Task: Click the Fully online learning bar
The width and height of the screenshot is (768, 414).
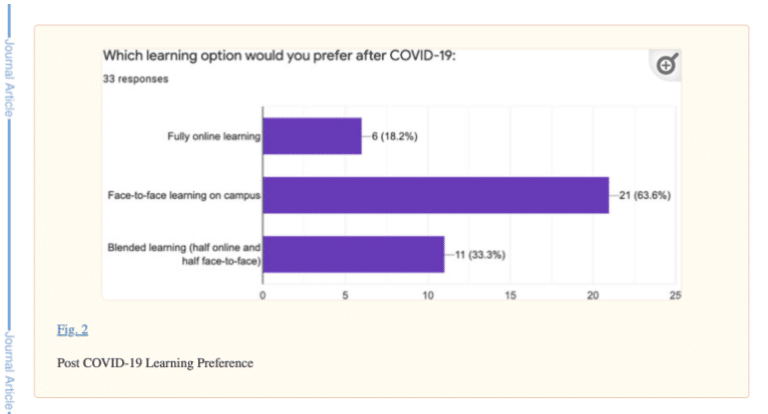Action: (x=312, y=136)
